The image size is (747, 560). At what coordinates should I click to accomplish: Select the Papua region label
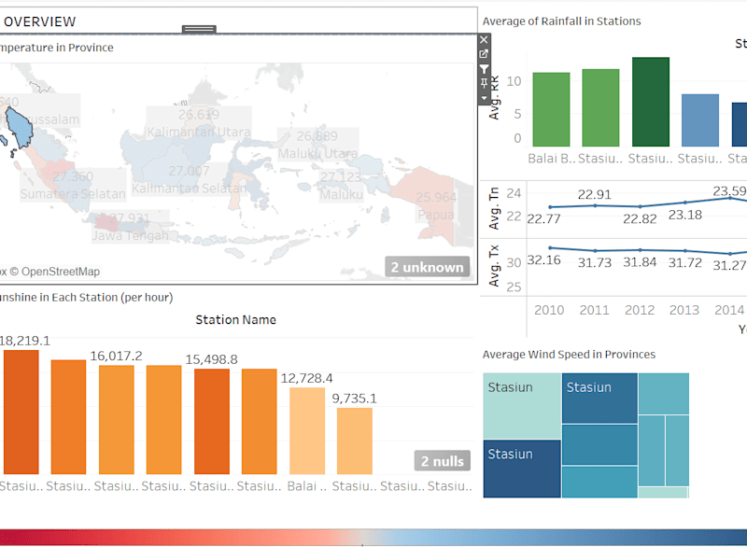[436, 215]
